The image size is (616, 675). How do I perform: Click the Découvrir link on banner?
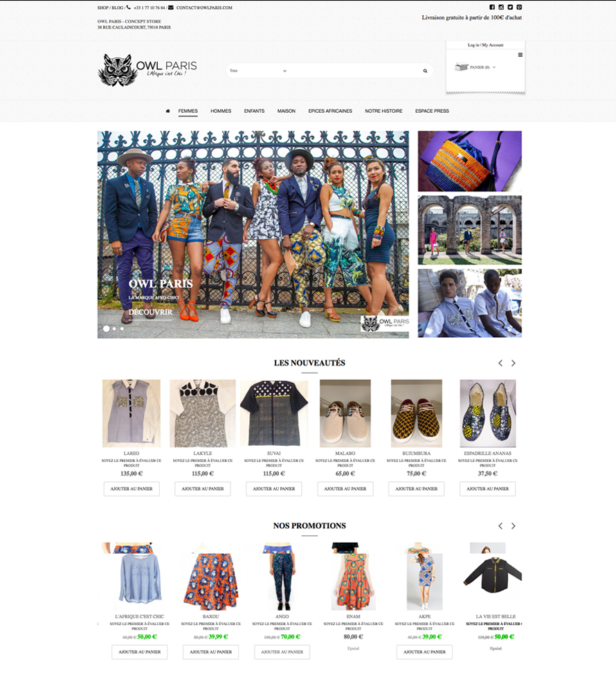tap(150, 312)
